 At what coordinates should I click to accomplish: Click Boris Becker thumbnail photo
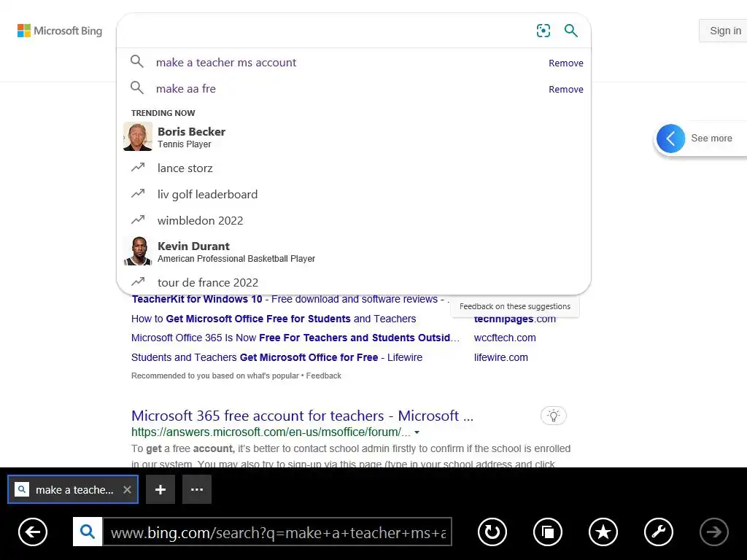pyautogui.click(x=138, y=136)
